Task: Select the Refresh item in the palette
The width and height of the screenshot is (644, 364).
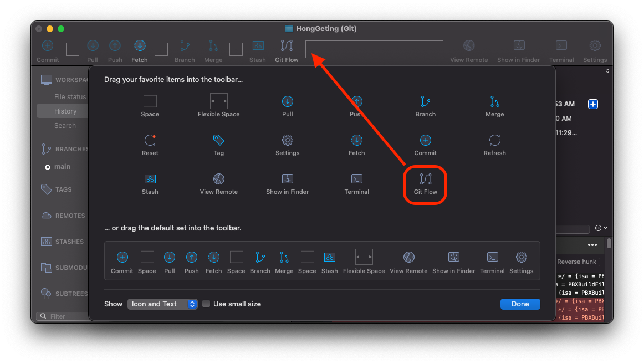Action: [494, 145]
